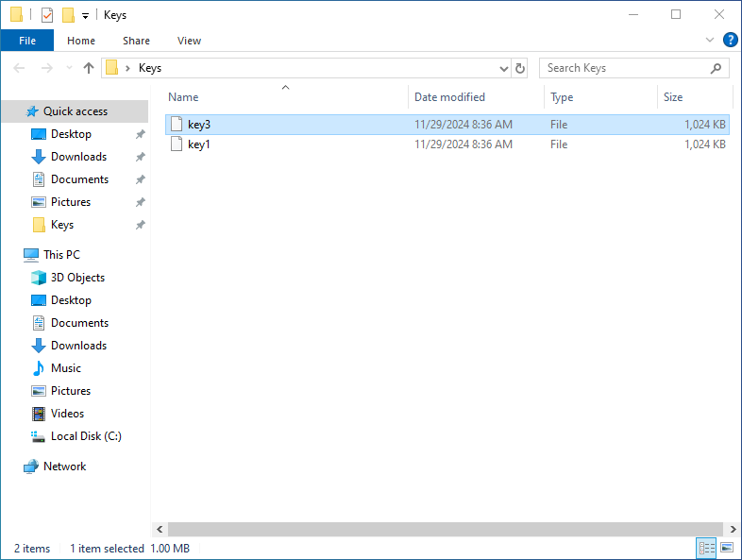Open the Help question mark icon
Image resolution: width=742 pixels, height=560 pixels.
point(730,40)
